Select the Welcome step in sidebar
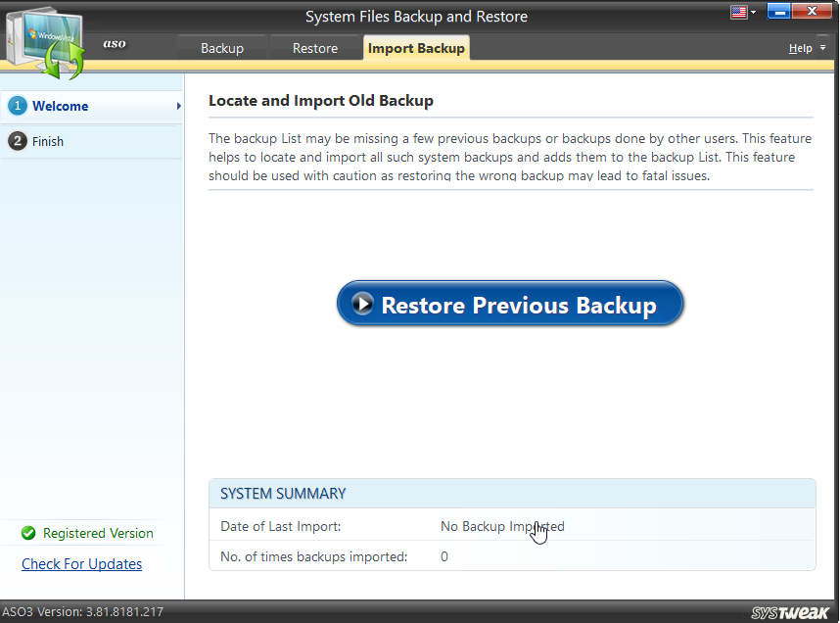The width and height of the screenshot is (840, 623). tap(61, 106)
